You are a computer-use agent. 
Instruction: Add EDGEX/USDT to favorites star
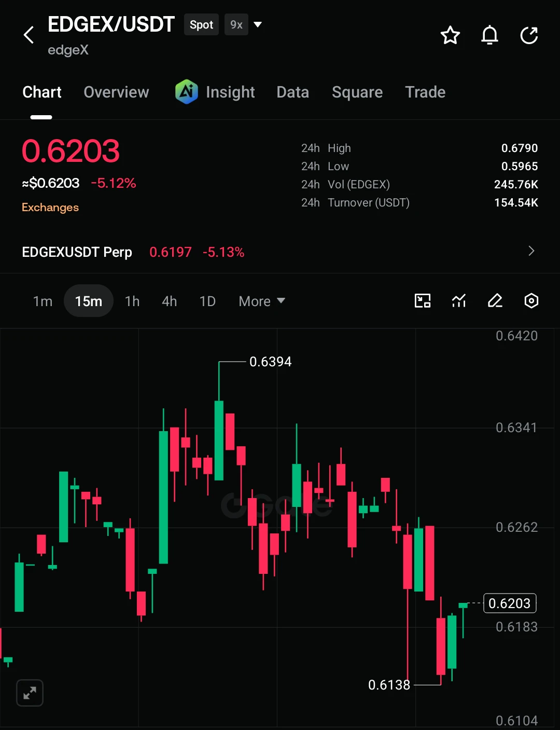(x=450, y=35)
